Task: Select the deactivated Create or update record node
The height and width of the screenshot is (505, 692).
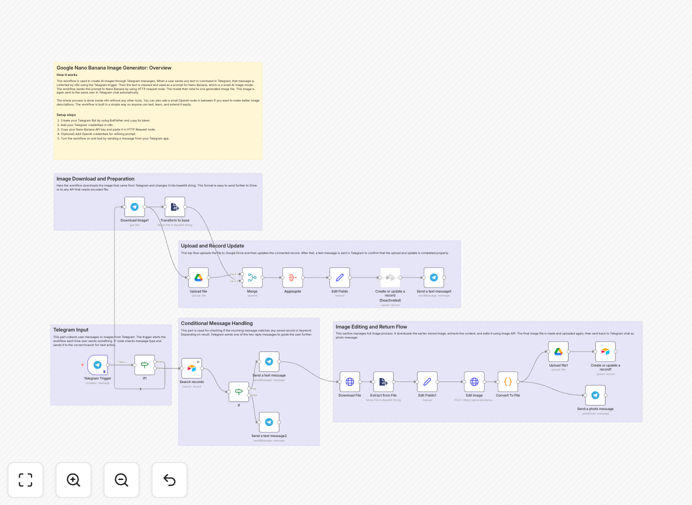Action: [x=390, y=278]
